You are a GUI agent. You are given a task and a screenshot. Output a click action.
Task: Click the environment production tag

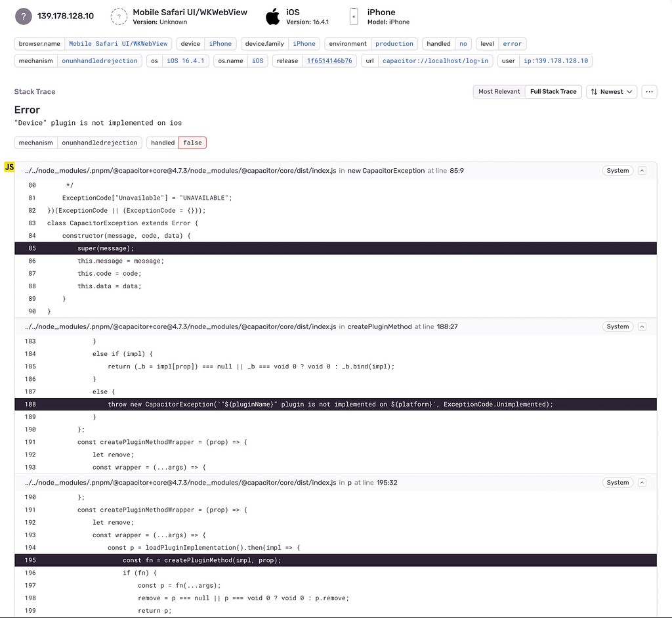(x=394, y=43)
